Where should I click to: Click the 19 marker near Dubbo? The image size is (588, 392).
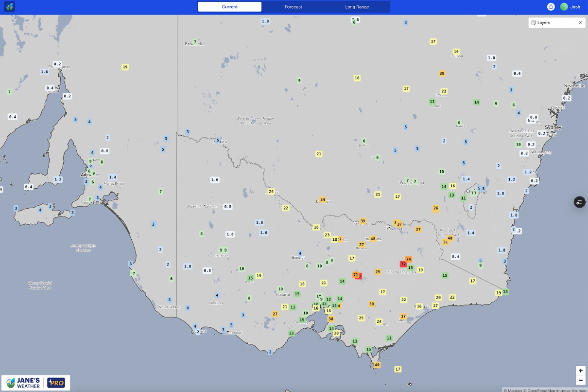pyautogui.click(x=456, y=52)
